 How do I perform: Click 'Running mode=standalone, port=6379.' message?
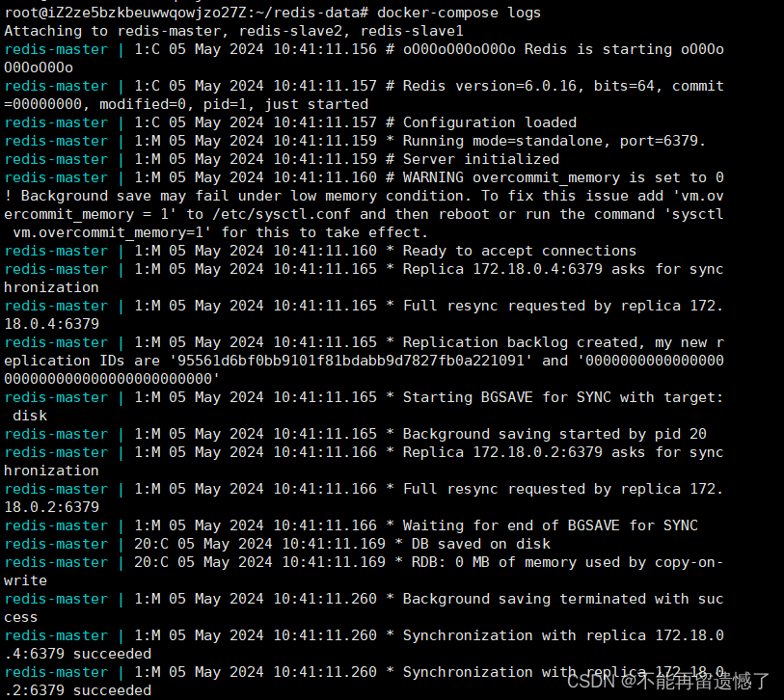tap(554, 141)
